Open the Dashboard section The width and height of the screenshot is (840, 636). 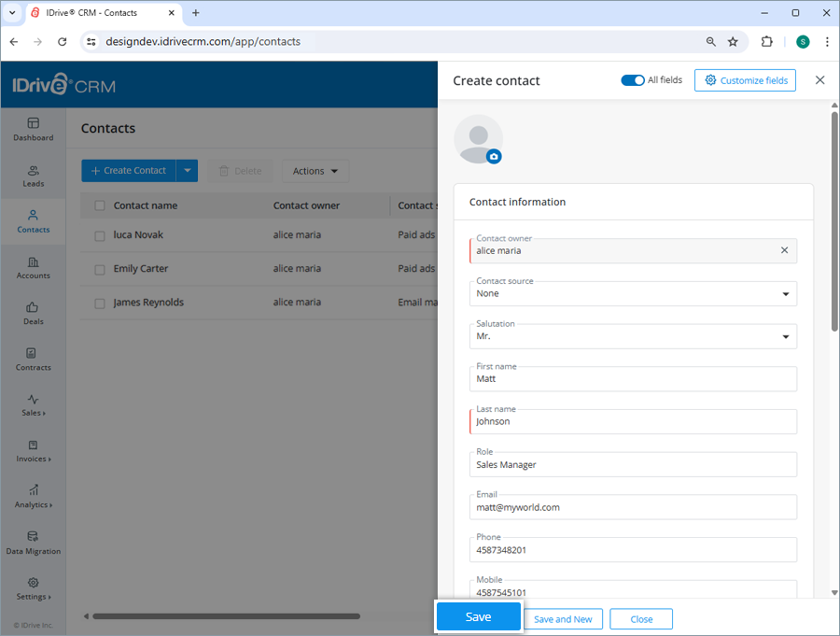33,131
